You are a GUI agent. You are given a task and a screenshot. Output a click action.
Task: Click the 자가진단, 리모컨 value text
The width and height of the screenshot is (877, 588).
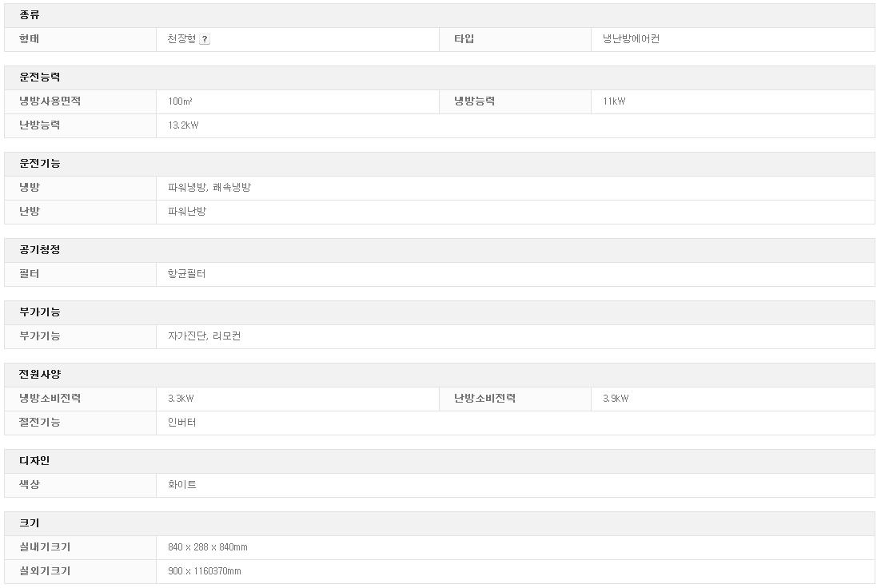(205, 336)
